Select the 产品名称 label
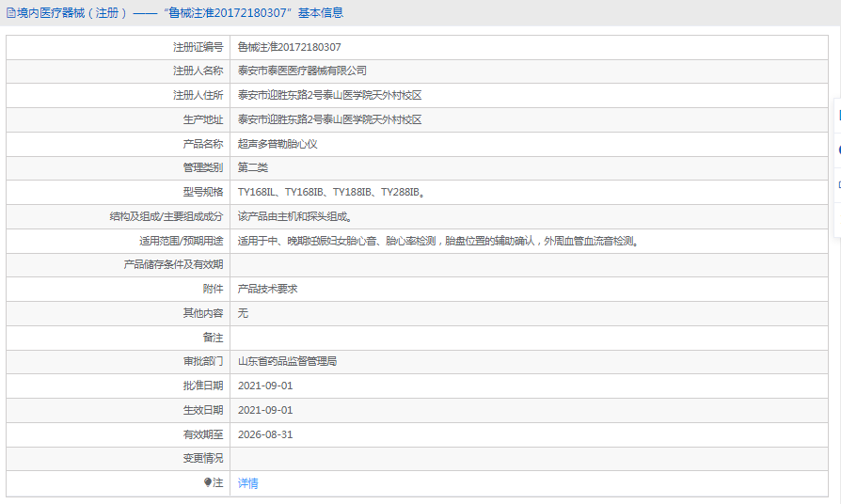Viewport: 841px width, 504px height. pos(203,144)
